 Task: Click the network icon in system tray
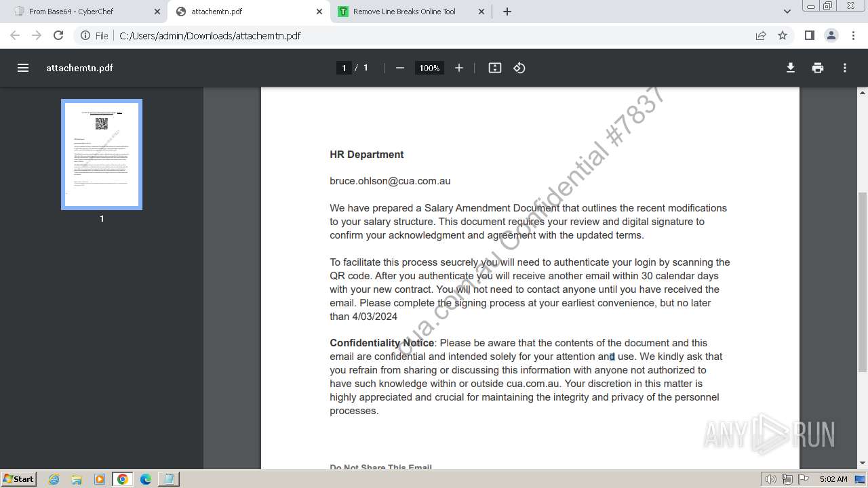point(787,479)
